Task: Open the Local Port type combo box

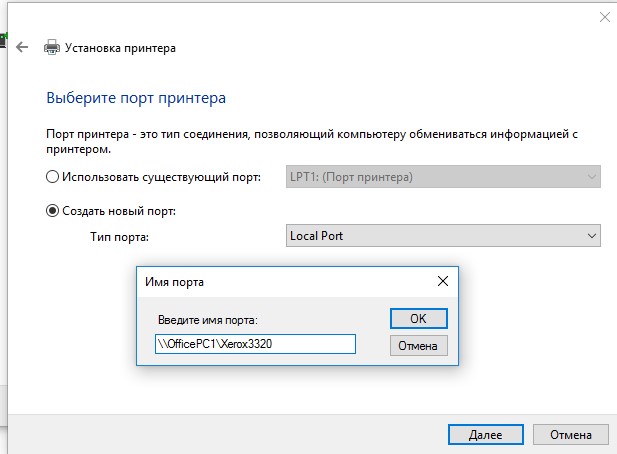Action: pos(443,235)
